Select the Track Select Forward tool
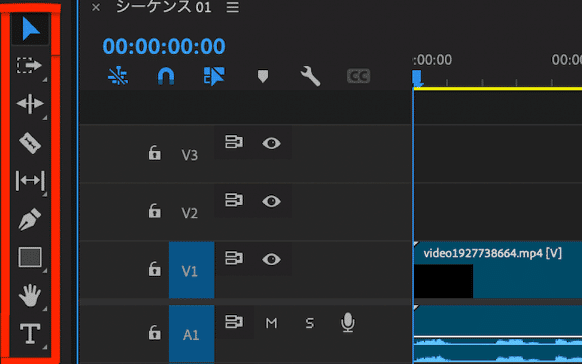Screen dimensions: 582x364 click(x=29, y=66)
